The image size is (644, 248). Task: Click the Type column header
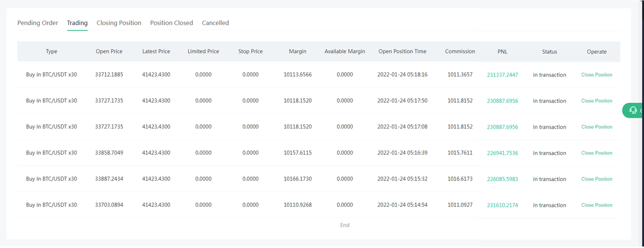coord(52,52)
